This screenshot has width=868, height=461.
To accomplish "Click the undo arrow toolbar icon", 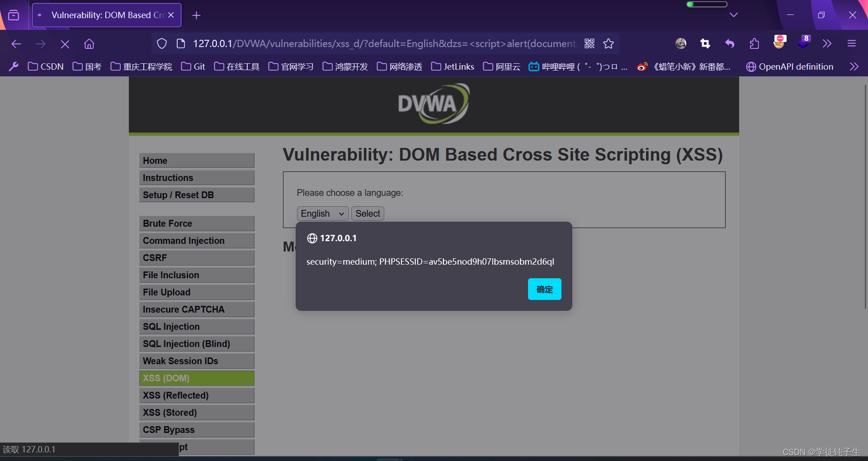I will click(730, 43).
